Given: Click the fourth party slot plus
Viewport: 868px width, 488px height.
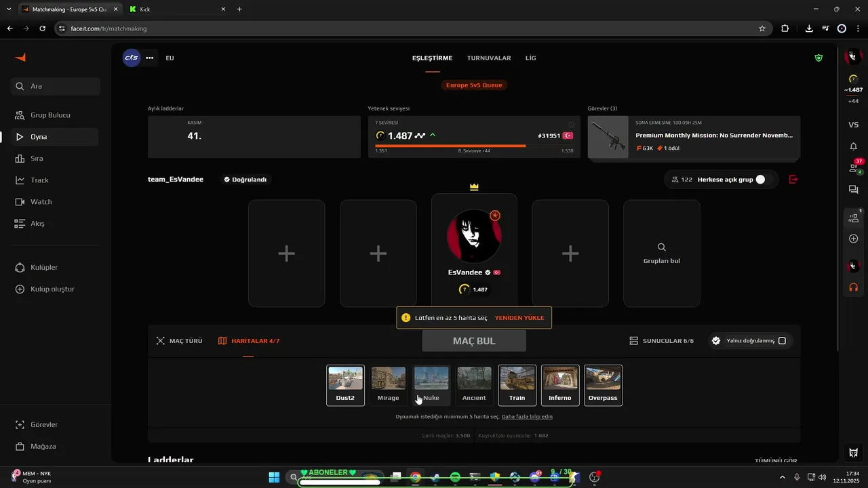Looking at the screenshot, I should pos(570,253).
